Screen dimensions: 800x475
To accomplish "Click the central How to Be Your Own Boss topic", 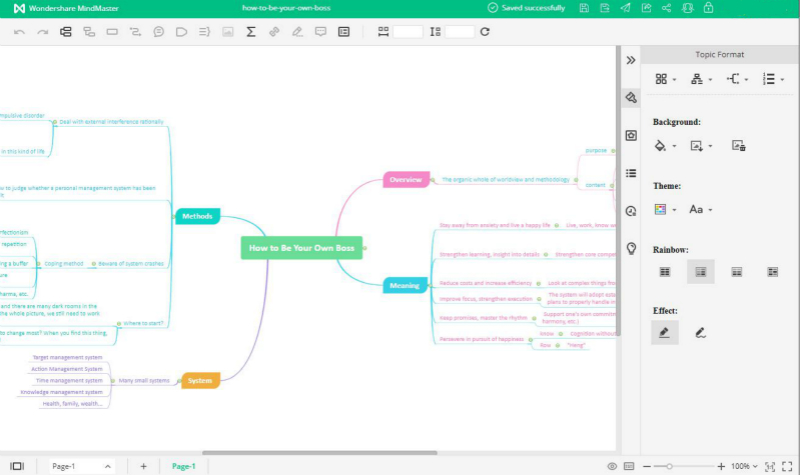I will [301, 247].
